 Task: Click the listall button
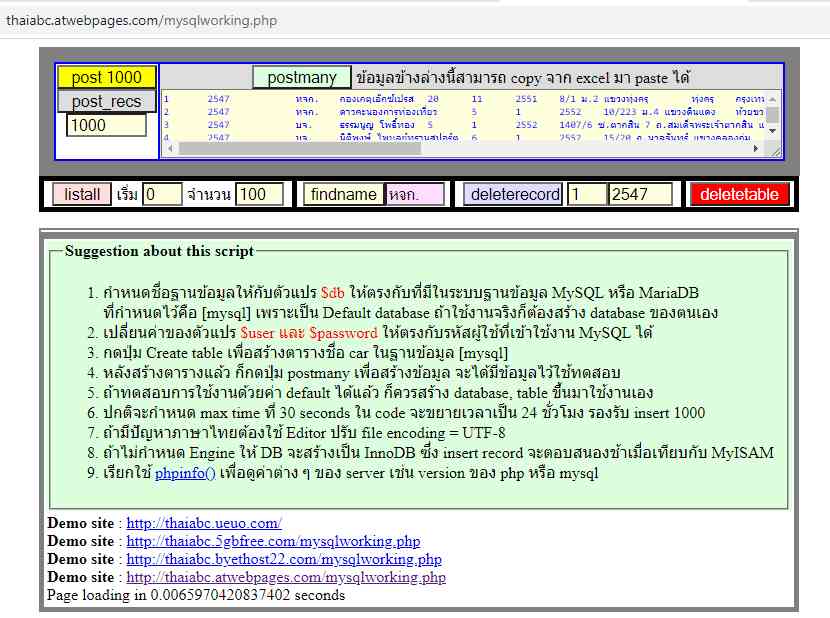coord(82,194)
